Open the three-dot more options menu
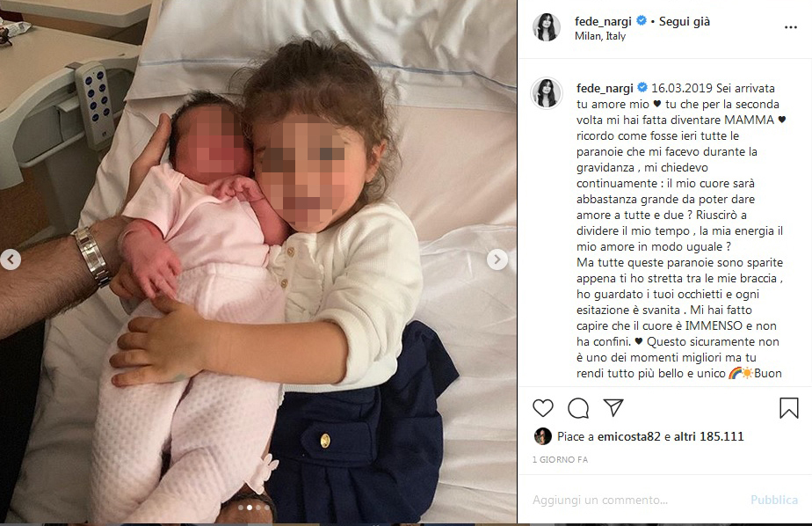 [790, 27]
